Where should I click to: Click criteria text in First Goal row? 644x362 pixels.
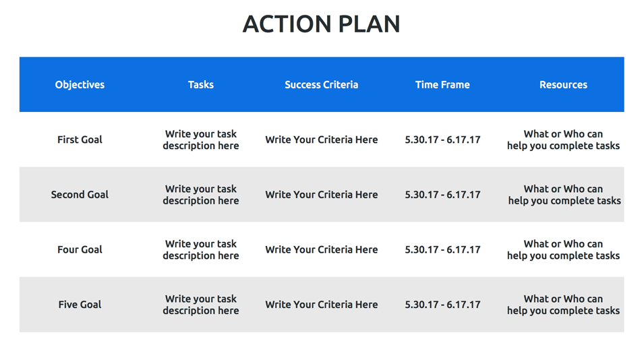[321, 140]
